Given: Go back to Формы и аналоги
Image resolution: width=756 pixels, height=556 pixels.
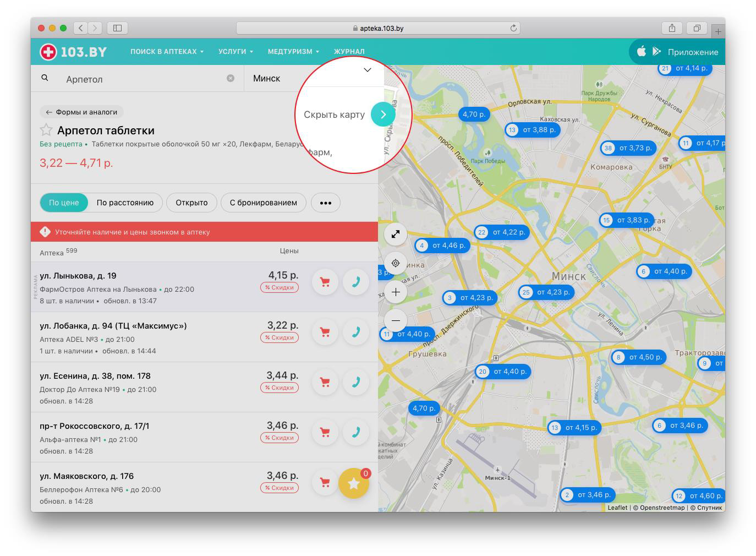Looking at the screenshot, I should tap(81, 112).
